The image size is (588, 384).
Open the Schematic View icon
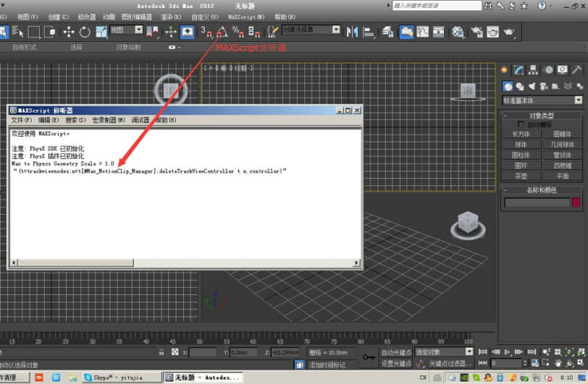(438, 32)
